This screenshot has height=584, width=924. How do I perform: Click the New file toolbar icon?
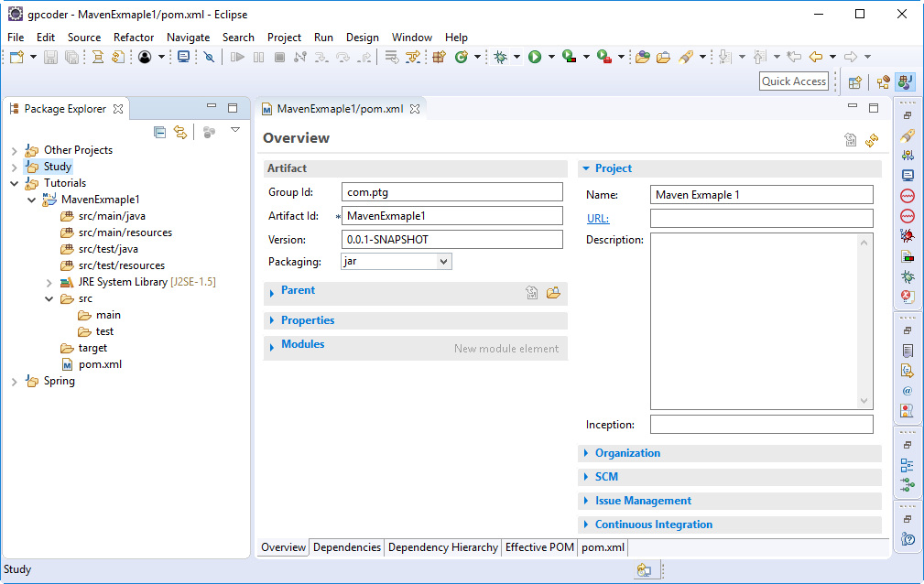pos(16,57)
